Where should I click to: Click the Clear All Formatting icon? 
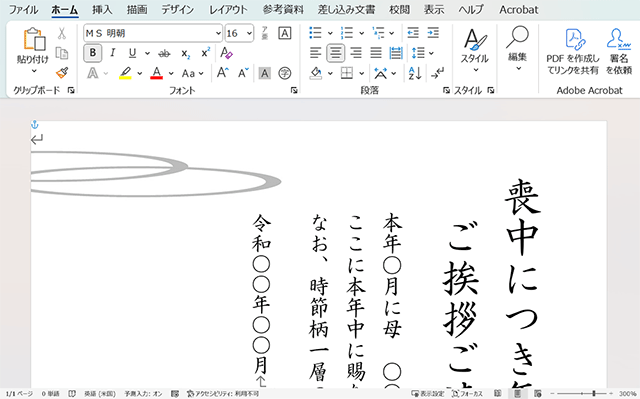point(226,53)
